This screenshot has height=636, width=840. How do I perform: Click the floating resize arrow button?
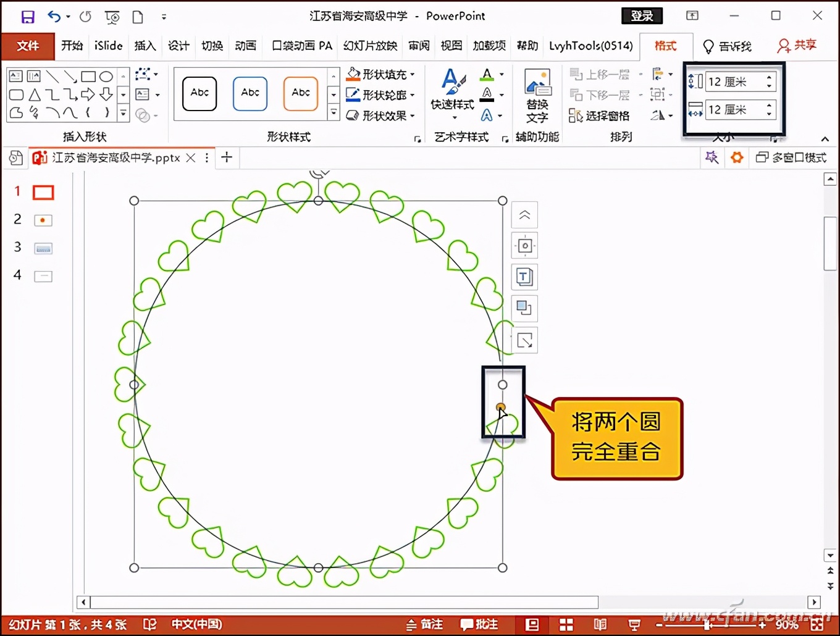524,340
